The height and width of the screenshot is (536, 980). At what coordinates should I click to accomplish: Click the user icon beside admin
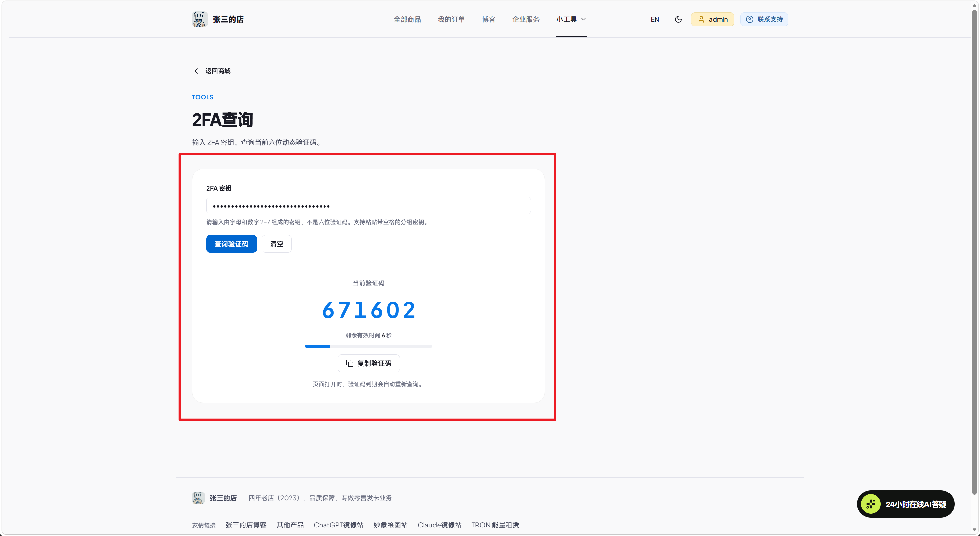[701, 19]
